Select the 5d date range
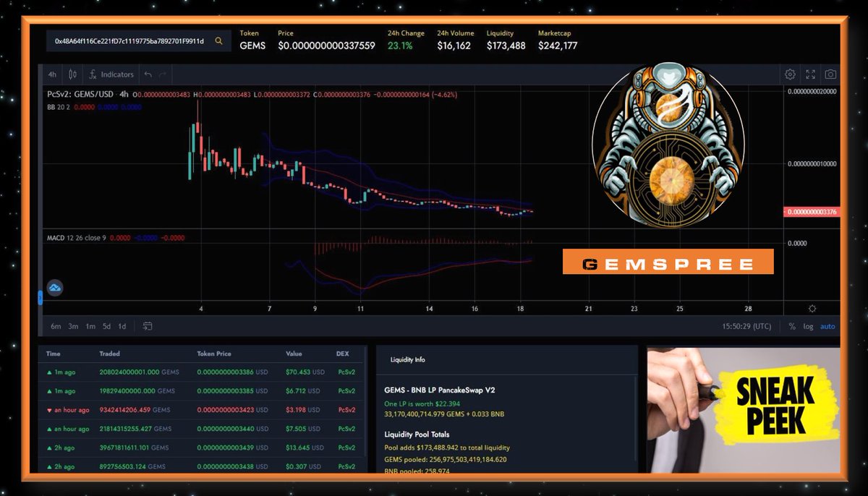Viewport: 868px width, 496px height. [106, 326]
